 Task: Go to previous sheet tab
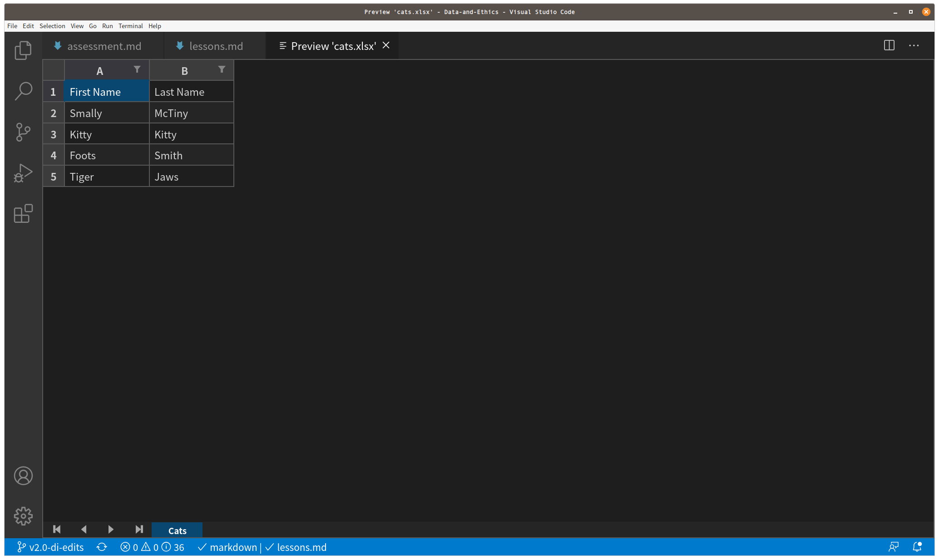coord(84,529)
